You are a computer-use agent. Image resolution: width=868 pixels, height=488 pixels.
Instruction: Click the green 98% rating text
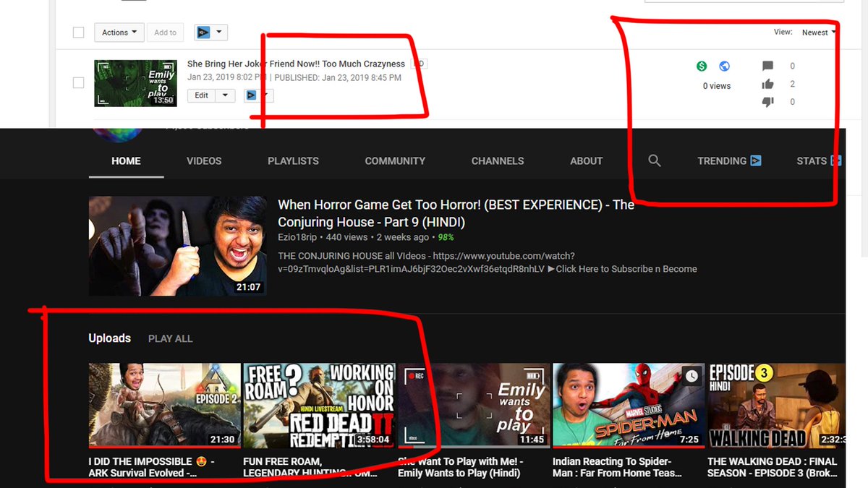point(446,237)
